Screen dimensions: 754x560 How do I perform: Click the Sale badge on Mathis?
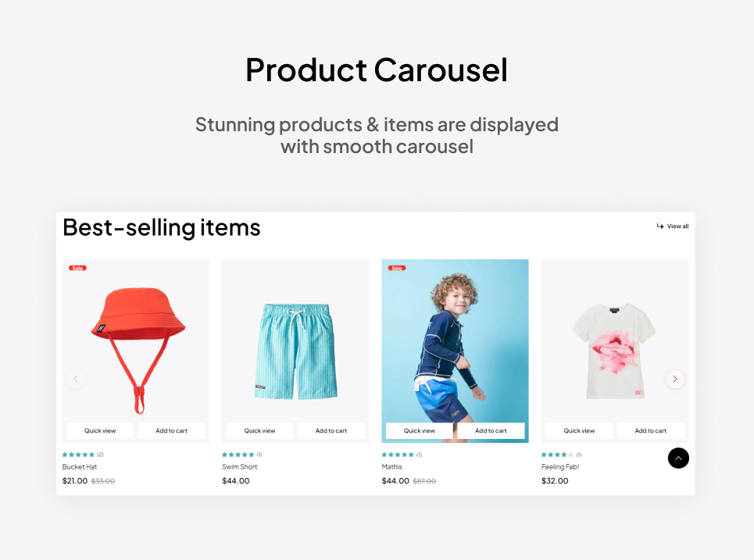[397, 268]
